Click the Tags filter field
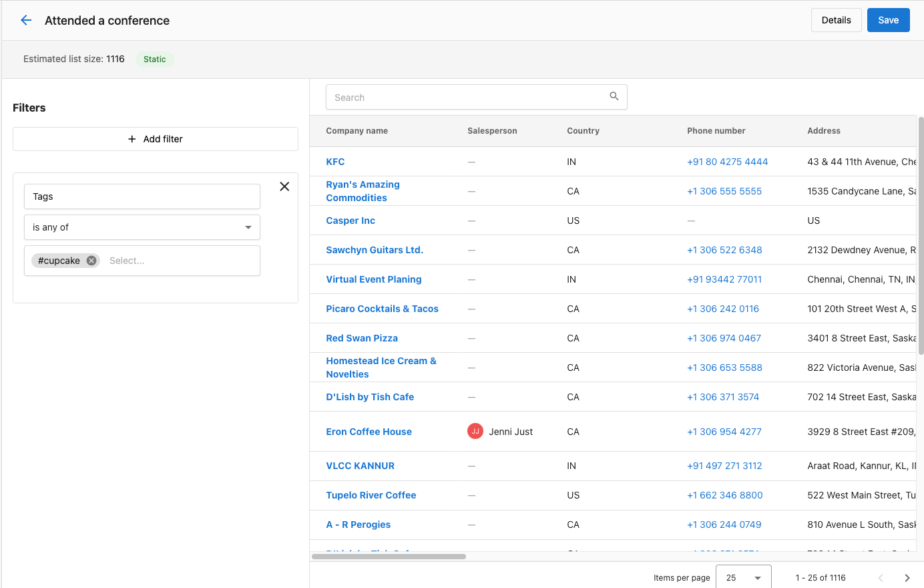 tap(142, 196)
